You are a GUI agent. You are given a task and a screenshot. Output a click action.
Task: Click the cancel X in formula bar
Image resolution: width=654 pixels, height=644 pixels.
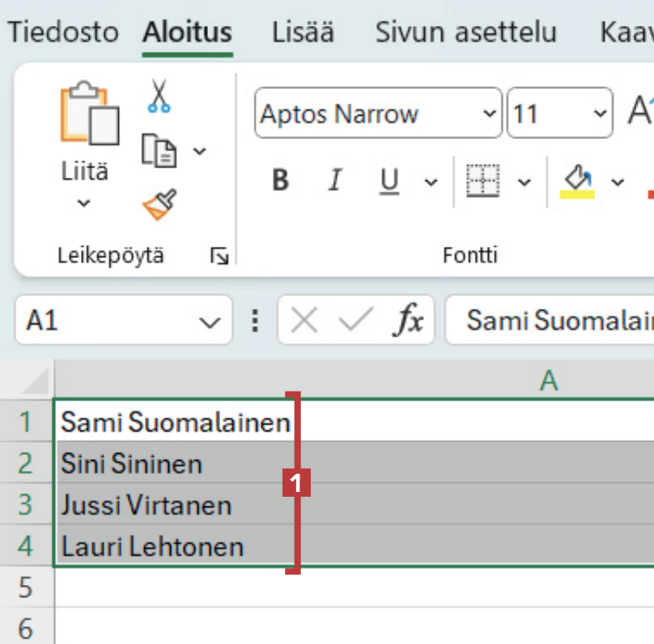[x=304, y=321]
